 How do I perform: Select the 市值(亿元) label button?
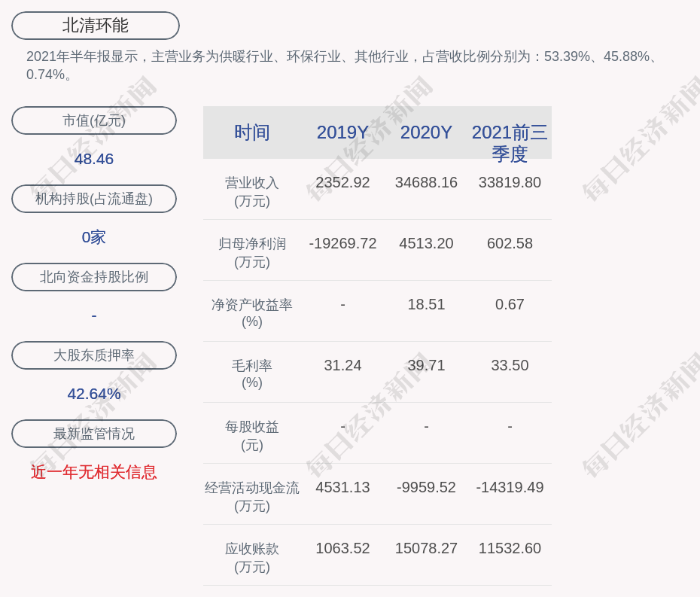click(x=94, y=120)
